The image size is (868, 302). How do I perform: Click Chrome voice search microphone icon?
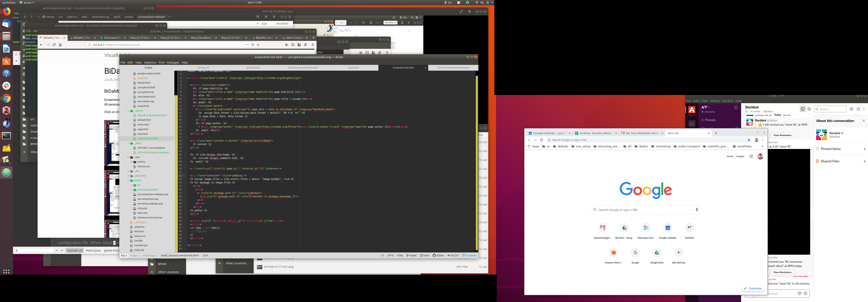coord(697,210)
